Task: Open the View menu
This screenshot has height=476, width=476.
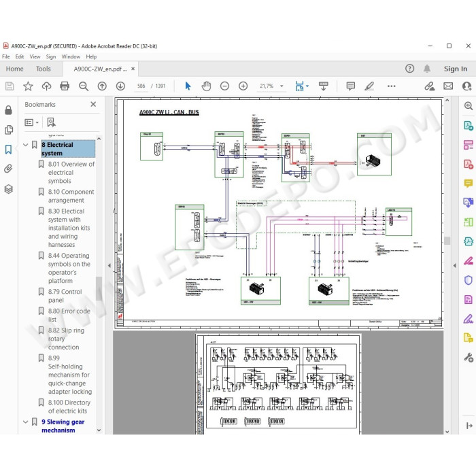Action: 35,56
